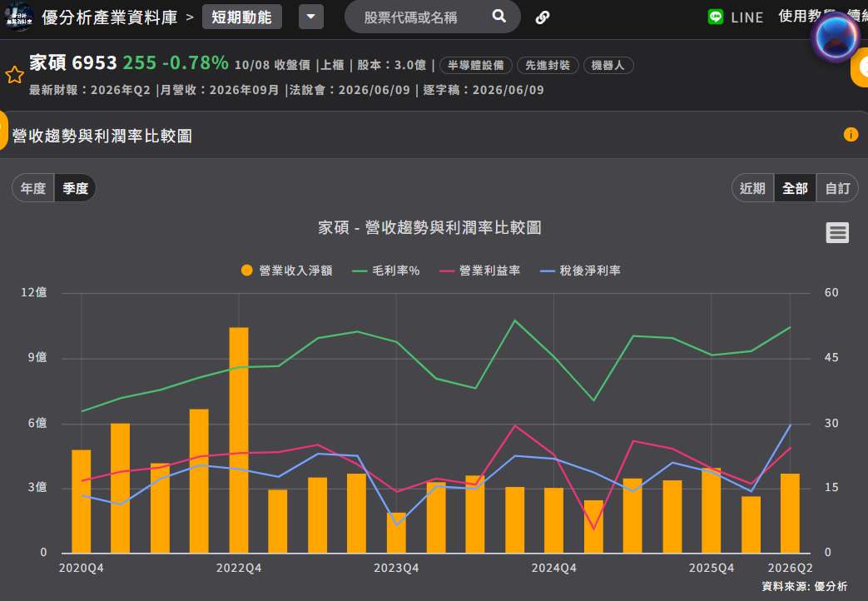This screenshot has width=868, height=601.
Task: Click the 最新財報：2026年Q2 text
Action: 90,90
